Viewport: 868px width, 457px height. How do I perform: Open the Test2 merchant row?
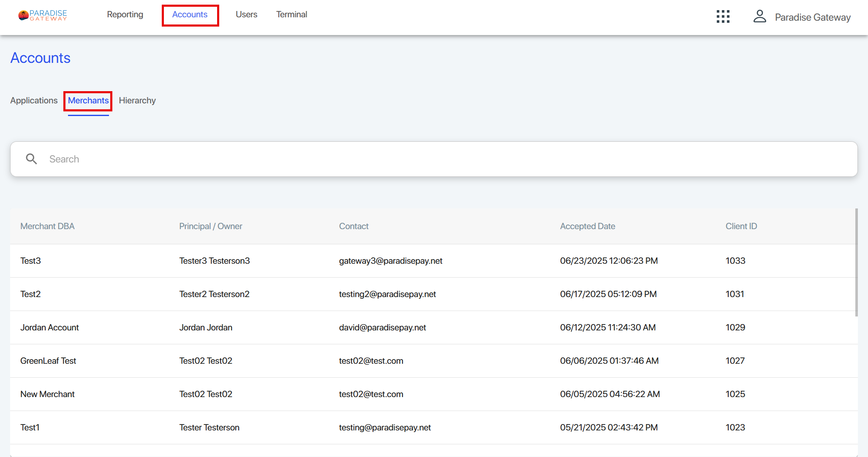click(x=434, y=294)
